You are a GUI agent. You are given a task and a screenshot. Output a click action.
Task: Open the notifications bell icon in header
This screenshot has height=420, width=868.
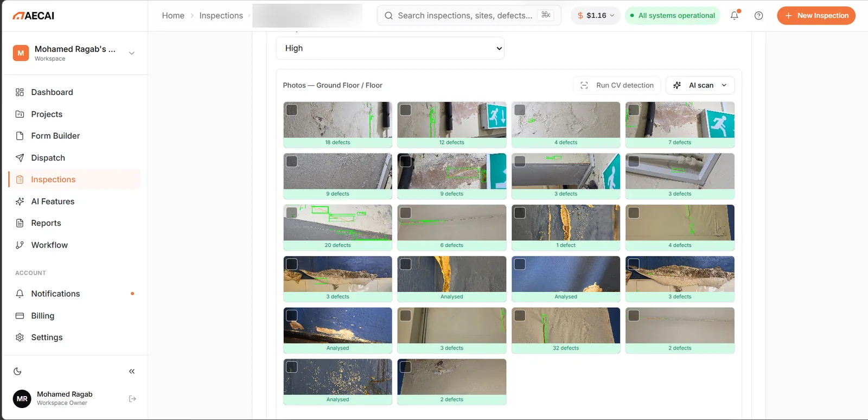click(735, 16)
